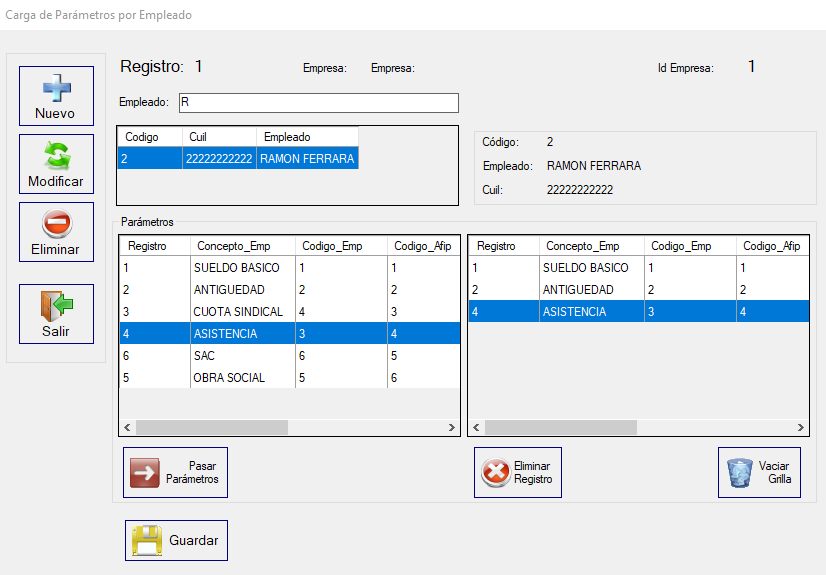Click the Cuil column header in employee grid
Screen dimensions: 826x575
pos(219,137)
